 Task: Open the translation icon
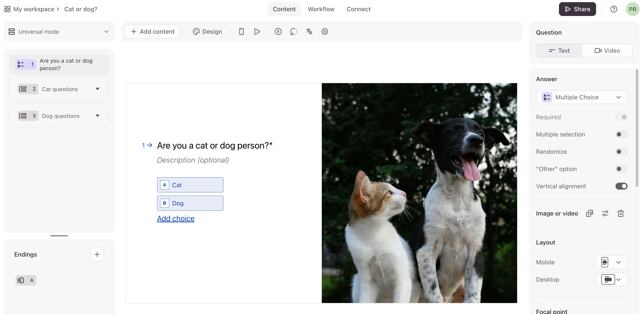pos(309,32)
